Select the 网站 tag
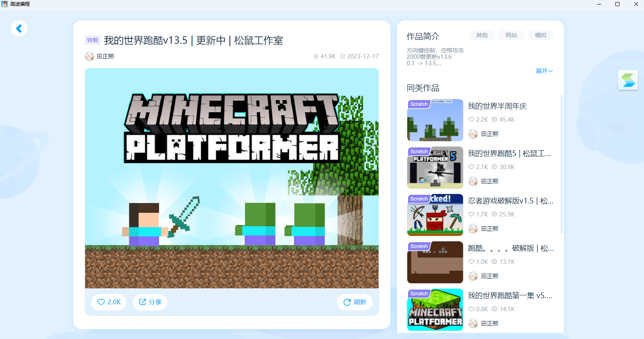Image resolution: width=644 pixels, height=339 pixels. (511, 35)
